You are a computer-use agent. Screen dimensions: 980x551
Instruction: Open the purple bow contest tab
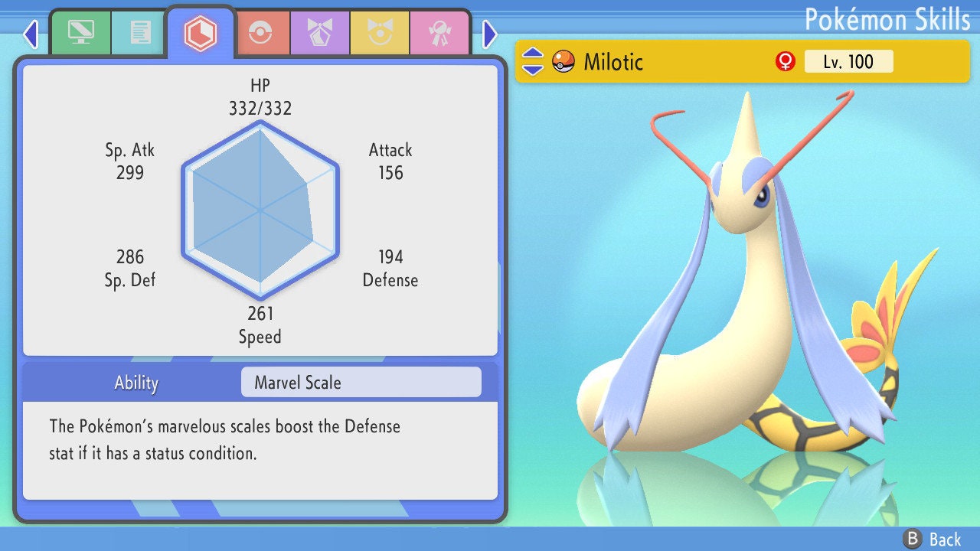click(x=320, y=33)
